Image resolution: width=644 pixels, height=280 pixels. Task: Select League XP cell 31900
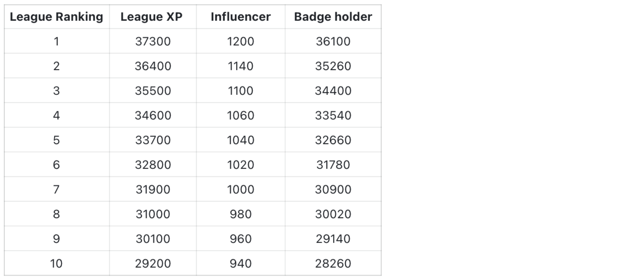tap(153, 189)
